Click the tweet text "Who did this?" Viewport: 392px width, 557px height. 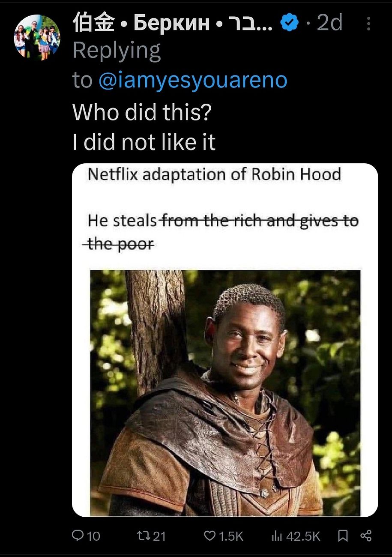(142, 113)
